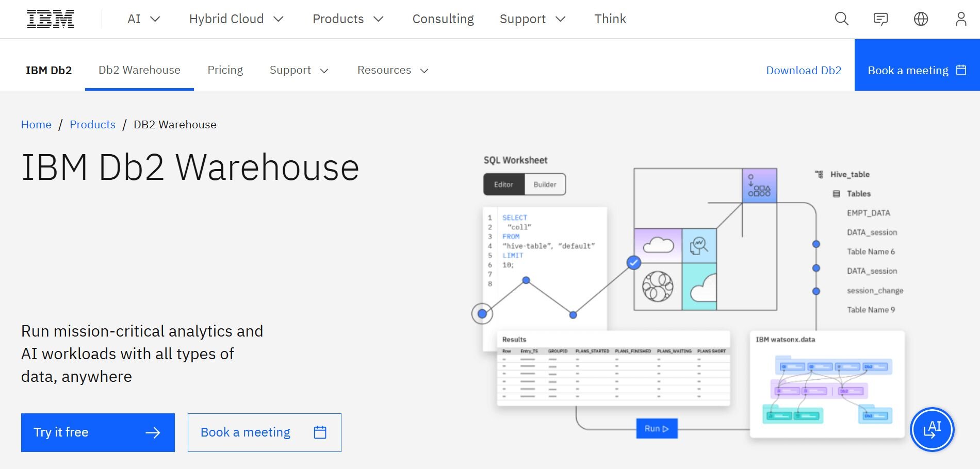Open the chat bubble icon in header
980x469 pixels.
(880, 19)
